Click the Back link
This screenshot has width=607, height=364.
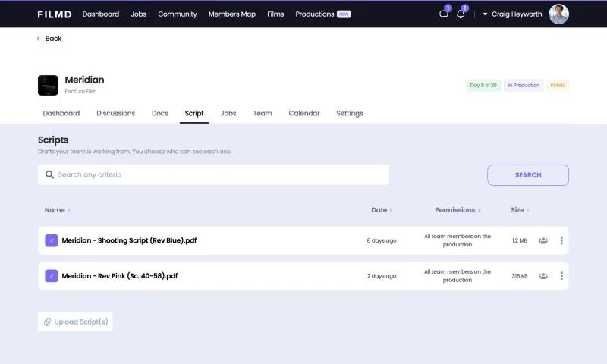[53, 38]
